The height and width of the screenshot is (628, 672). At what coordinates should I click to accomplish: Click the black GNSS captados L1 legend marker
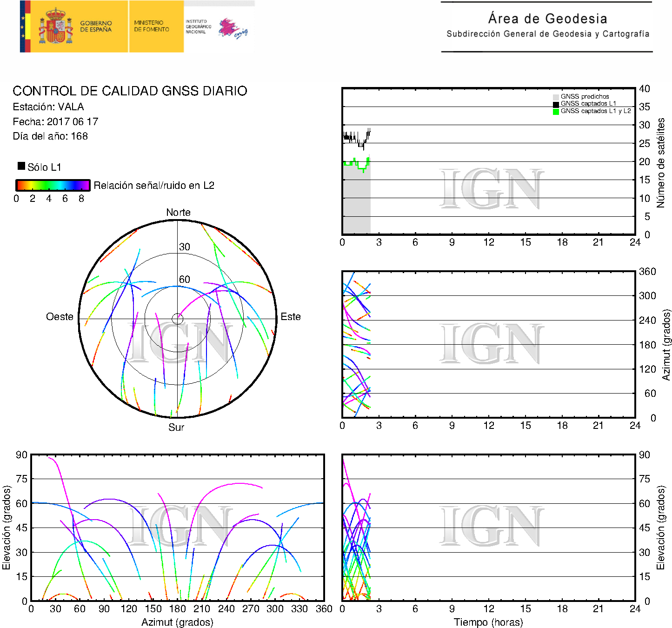click(x=556, y=104)
